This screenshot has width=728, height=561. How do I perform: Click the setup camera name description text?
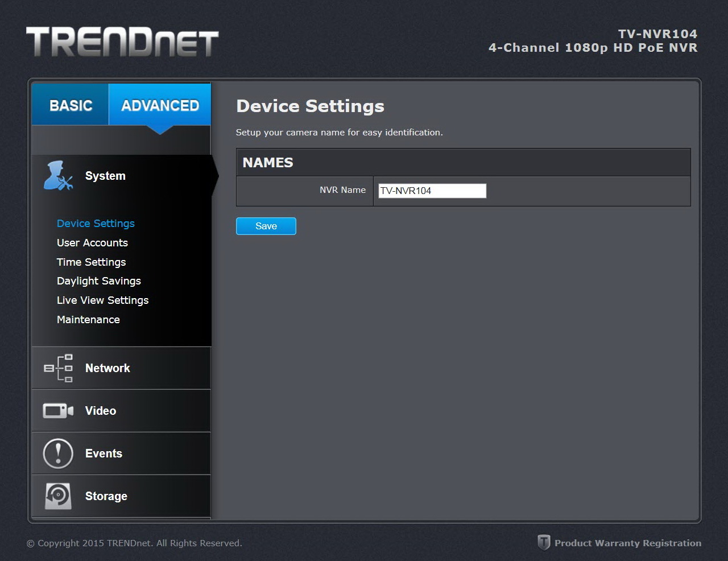[339, 133]
